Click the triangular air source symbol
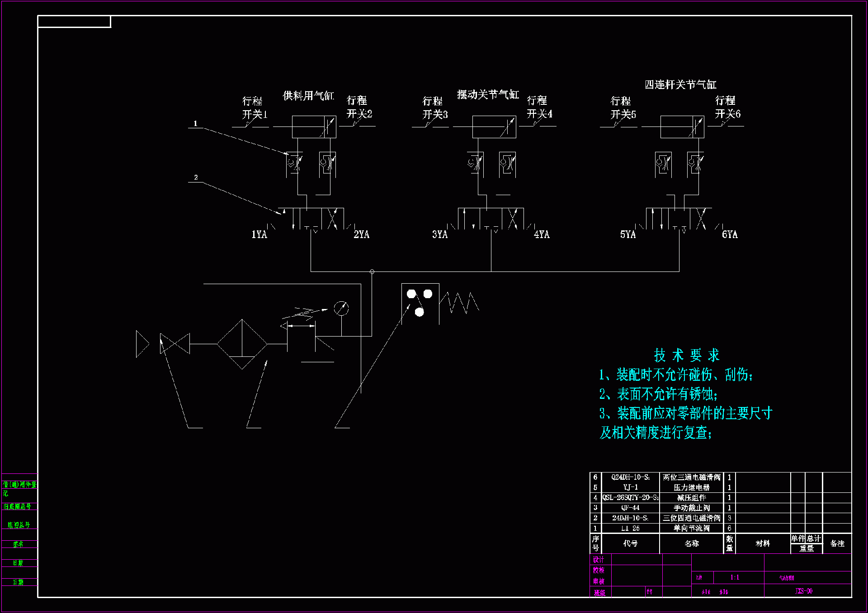 tap(142, 344)
